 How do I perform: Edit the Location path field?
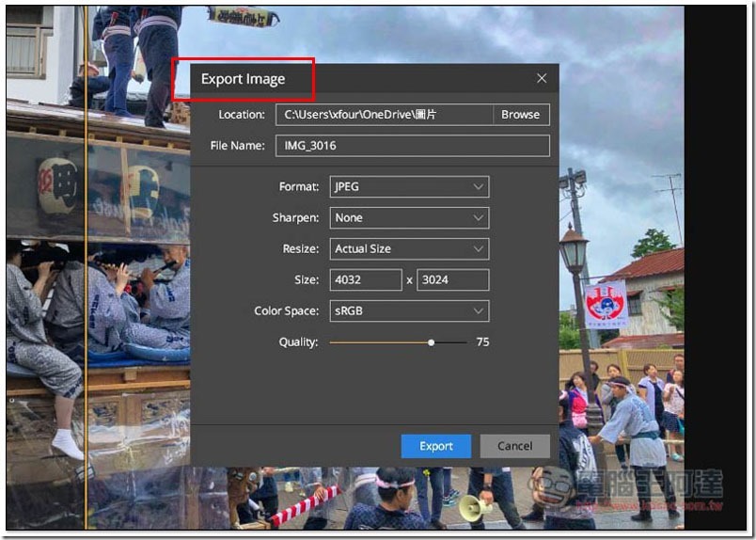coord(385,115)
